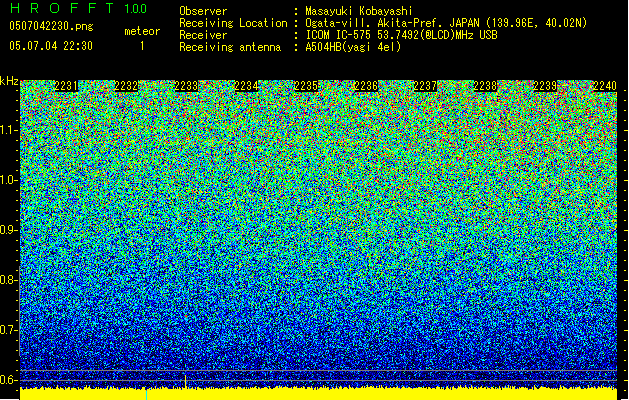Click the 2232 time marker
Image resolution: width=629 pixels, height=400 pixels.
tap(126, 86)
